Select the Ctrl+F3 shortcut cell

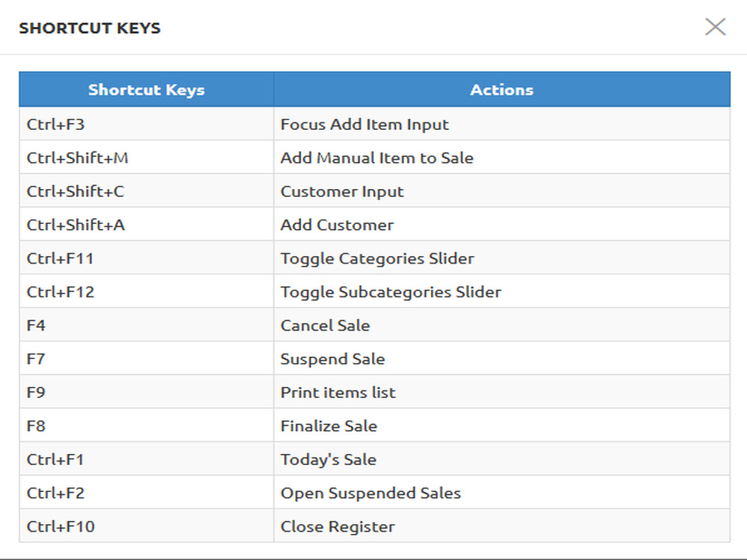[146, 124]
